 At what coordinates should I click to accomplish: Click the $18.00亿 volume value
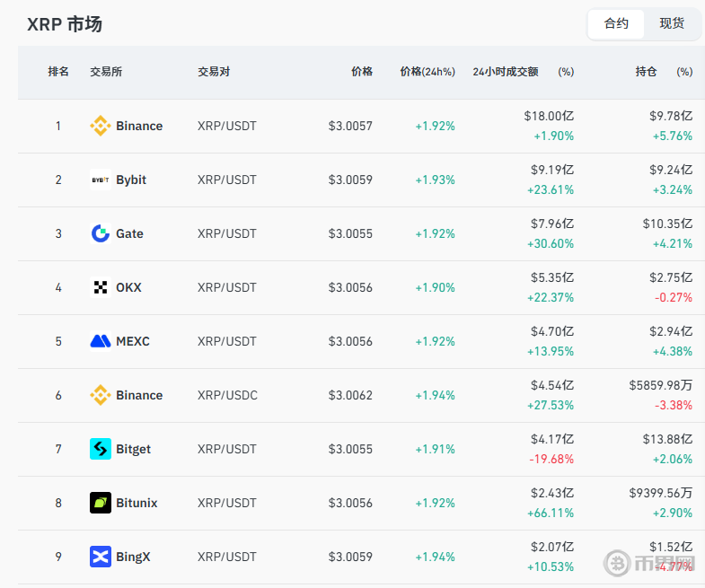(549, 116)
